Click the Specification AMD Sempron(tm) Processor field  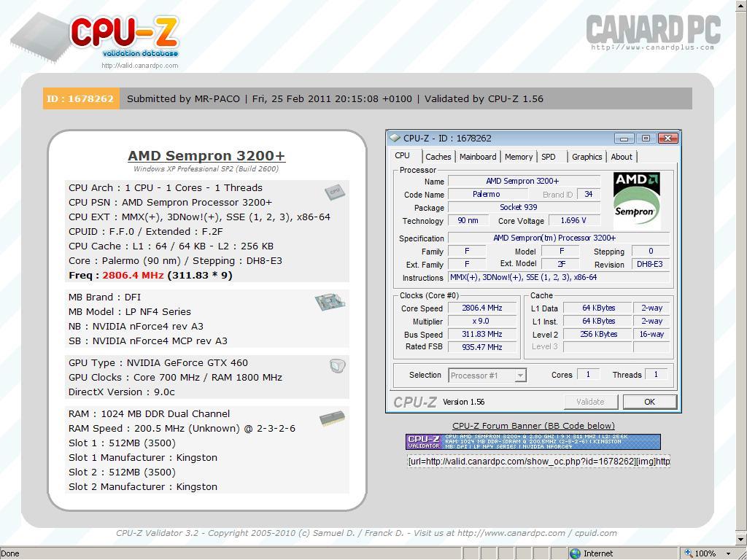coord(559,238)
